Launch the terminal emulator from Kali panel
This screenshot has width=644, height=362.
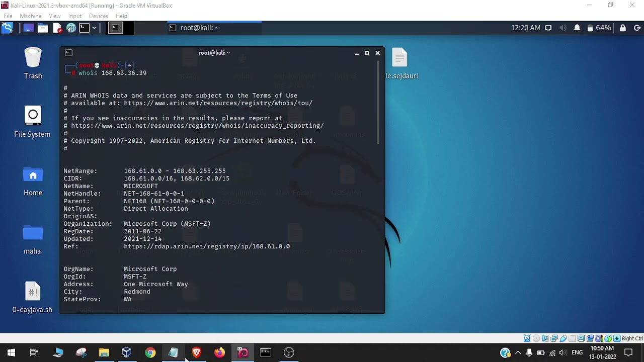(84, 28)
